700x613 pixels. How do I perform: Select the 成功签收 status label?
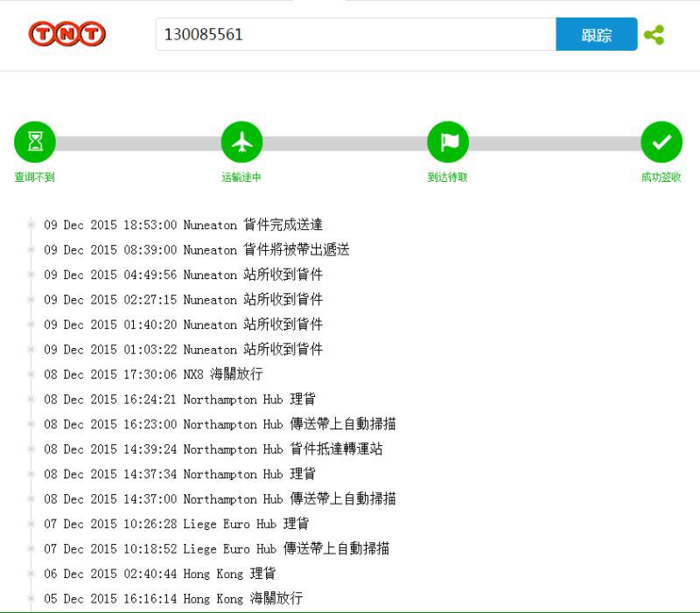point(661,178)
